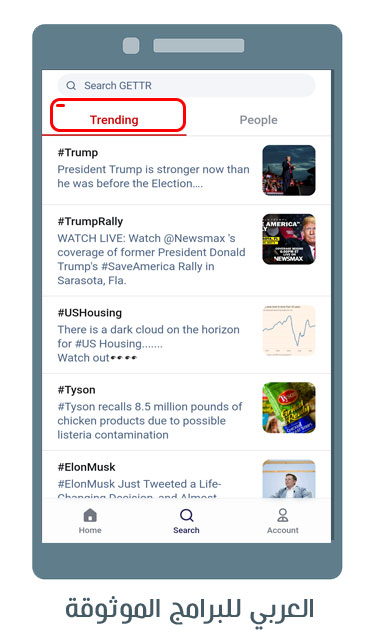
Task: Open the #ElonMusk hashtag heading
Action: 86,467
